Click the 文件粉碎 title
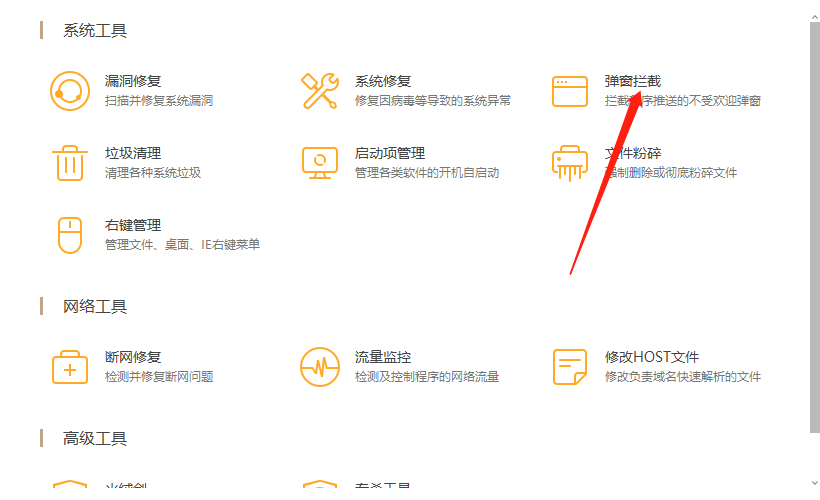This screenshot has height=500, width=820. tap(633, 153)
